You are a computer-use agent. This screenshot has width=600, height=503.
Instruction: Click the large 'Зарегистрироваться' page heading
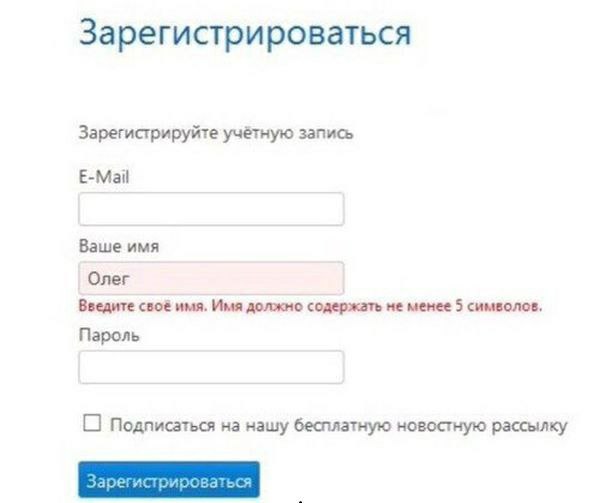244,32
